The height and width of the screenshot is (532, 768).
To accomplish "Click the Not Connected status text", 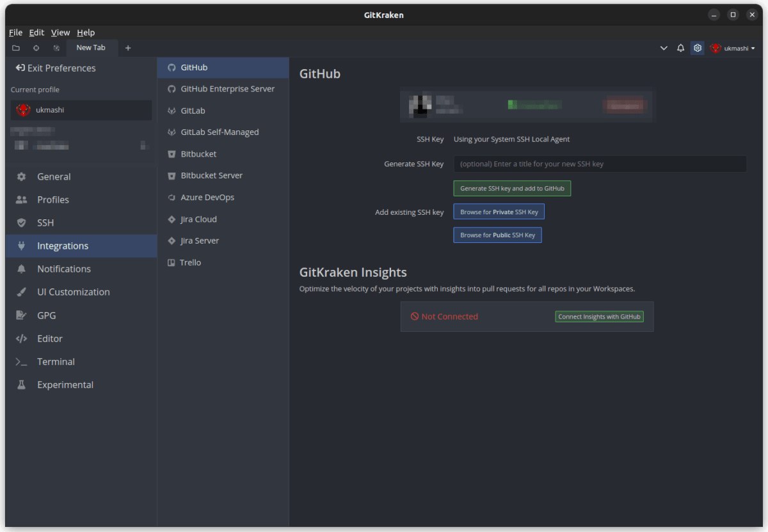I will tap(449, 317).
